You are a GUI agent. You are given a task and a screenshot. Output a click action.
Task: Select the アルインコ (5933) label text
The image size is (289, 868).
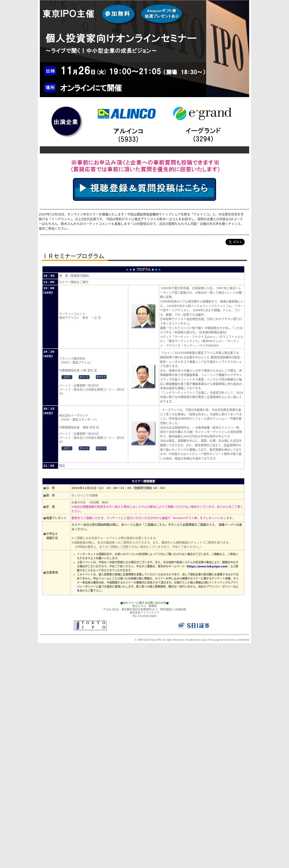[128, 135]
